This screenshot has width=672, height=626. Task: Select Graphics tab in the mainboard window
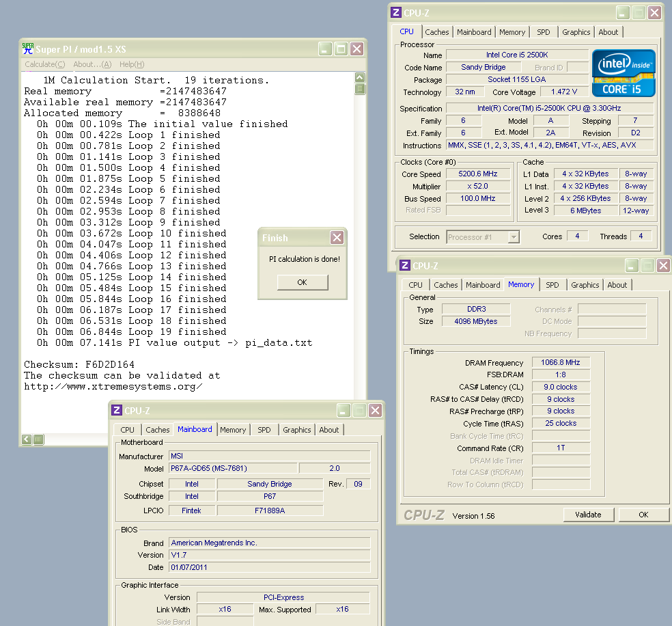296,430
